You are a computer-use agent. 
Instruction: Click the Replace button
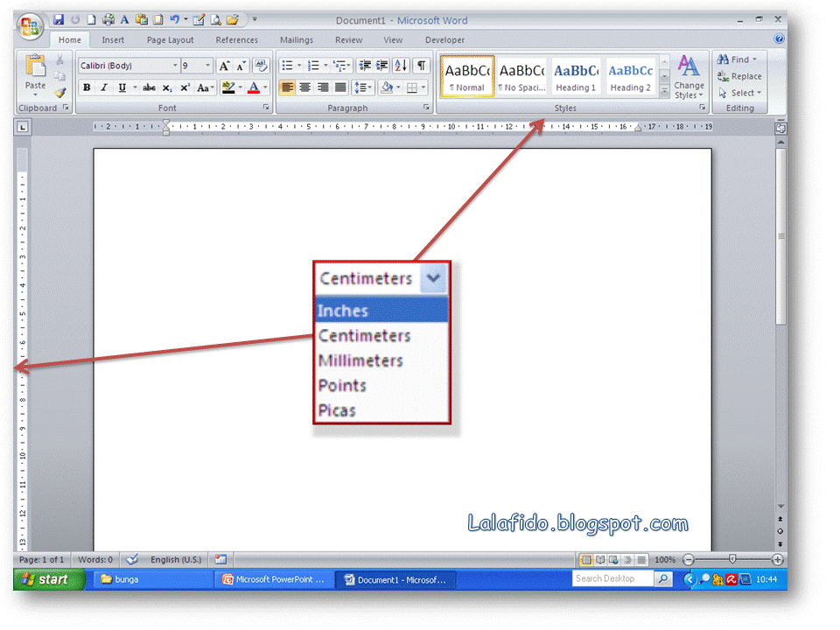point(740,76)
